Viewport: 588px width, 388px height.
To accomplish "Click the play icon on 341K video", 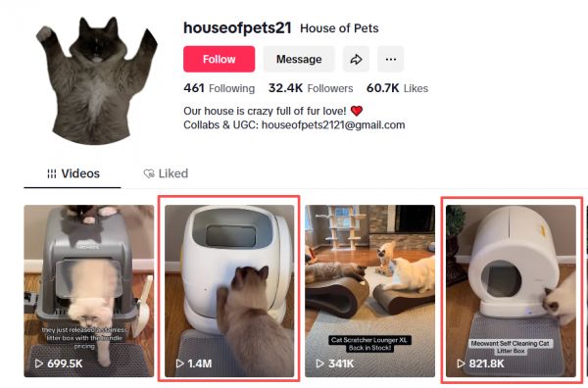I will 319,364.
